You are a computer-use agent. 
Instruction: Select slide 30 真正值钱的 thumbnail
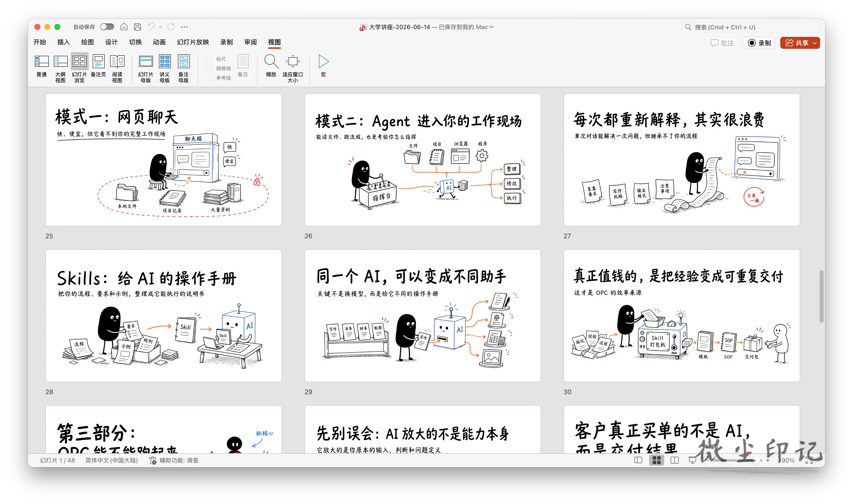click(x=682, y=316)
